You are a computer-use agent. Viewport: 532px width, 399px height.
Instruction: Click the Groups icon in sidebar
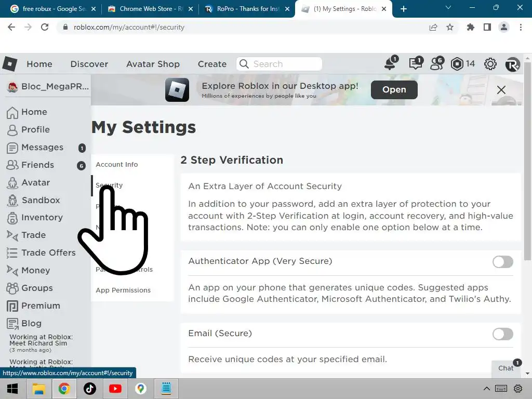[x=12, y=288]
